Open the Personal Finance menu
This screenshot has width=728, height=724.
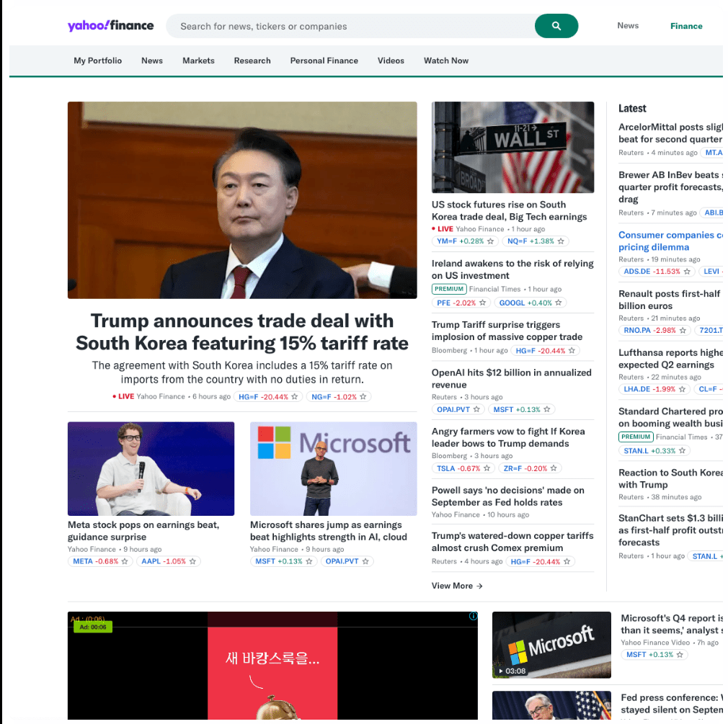(x=324, y=61)
